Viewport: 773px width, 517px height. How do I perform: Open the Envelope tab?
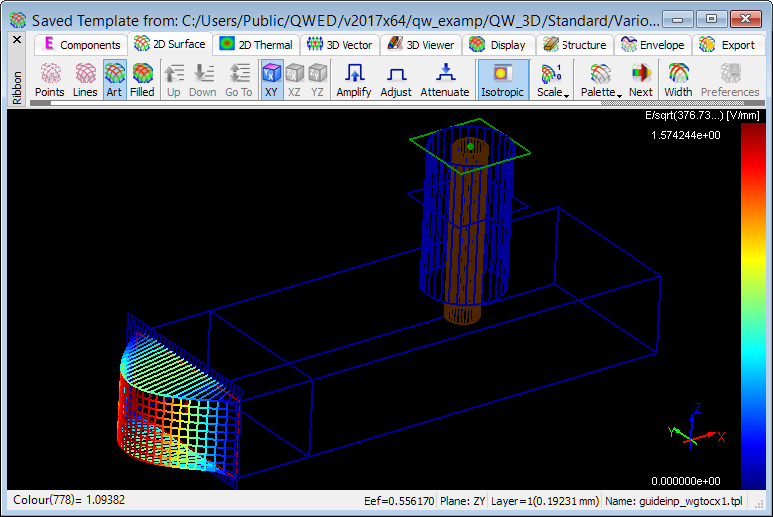(x=652, y=45)
